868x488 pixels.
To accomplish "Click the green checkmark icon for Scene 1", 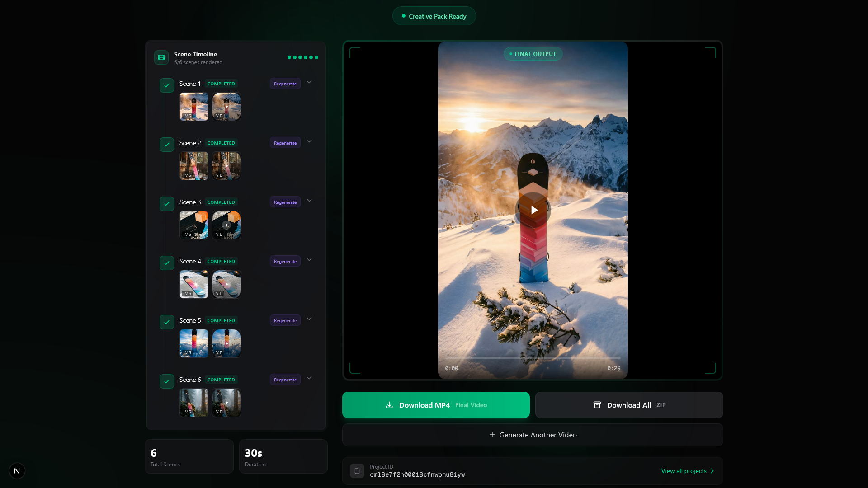I will (x=166, y=85).
